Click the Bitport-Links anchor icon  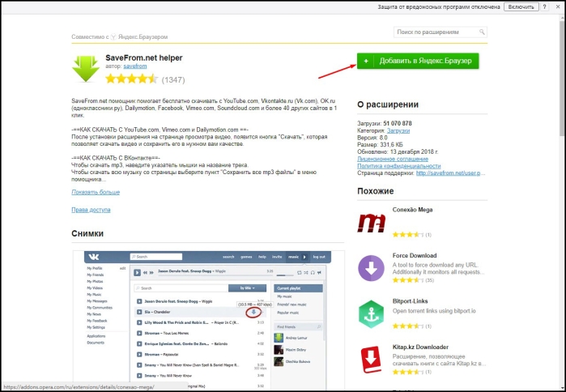coord(372,314)
